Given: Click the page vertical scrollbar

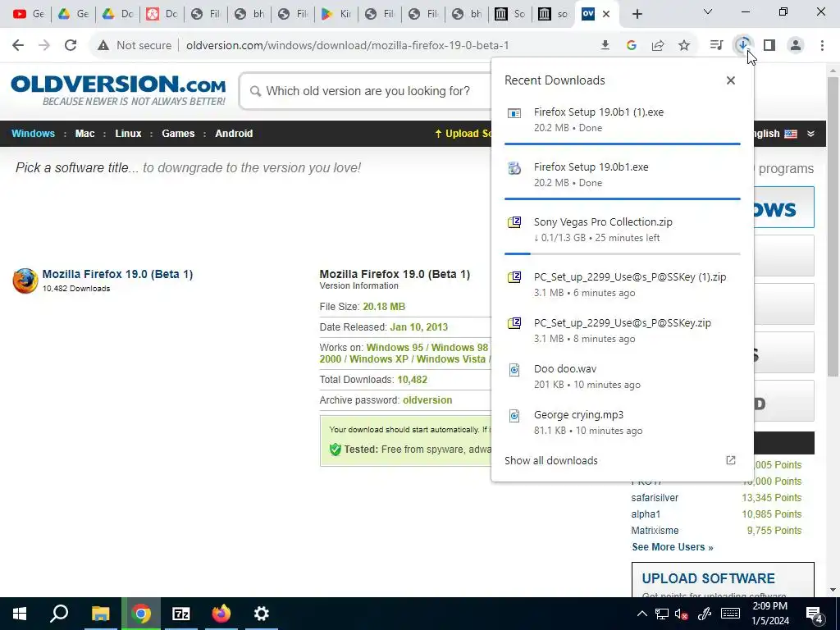Looking at the screenshot, I should click(x=833, y=225).
